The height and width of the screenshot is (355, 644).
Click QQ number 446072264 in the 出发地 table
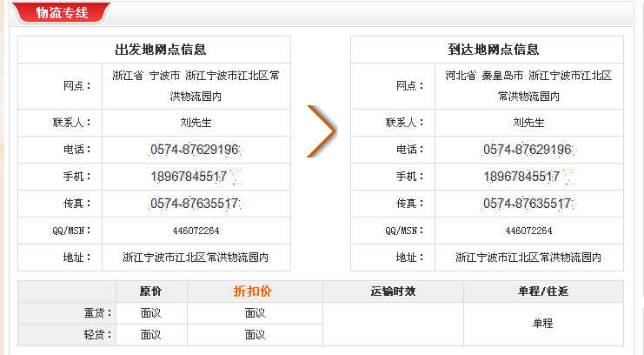point(196,231)
